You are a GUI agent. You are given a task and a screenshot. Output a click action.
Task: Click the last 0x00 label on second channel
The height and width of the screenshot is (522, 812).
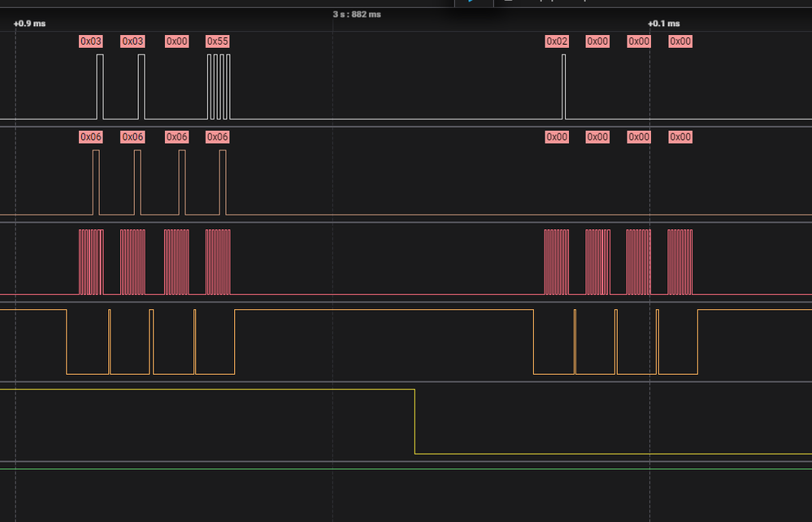[680, 137]
